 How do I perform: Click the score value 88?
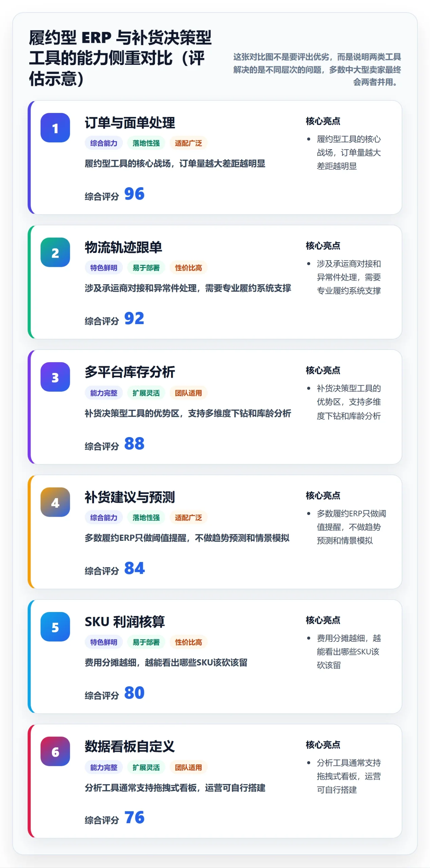coord(134,443)
